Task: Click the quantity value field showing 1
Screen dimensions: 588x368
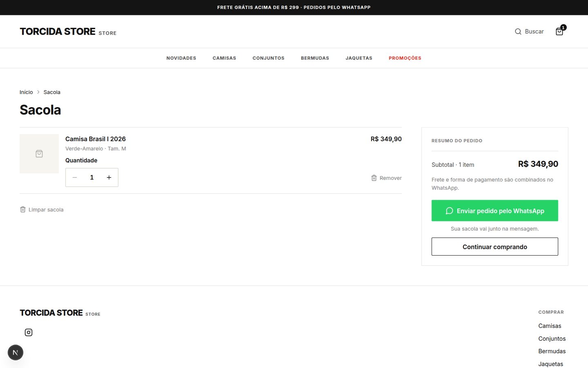Action: click(92, 177)
